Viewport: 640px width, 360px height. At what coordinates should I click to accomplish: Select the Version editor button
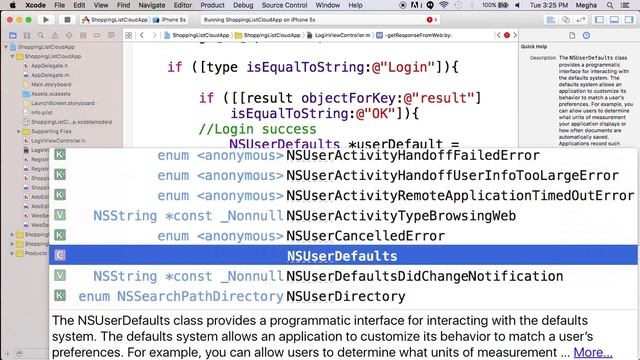click(x=580, y=20)
